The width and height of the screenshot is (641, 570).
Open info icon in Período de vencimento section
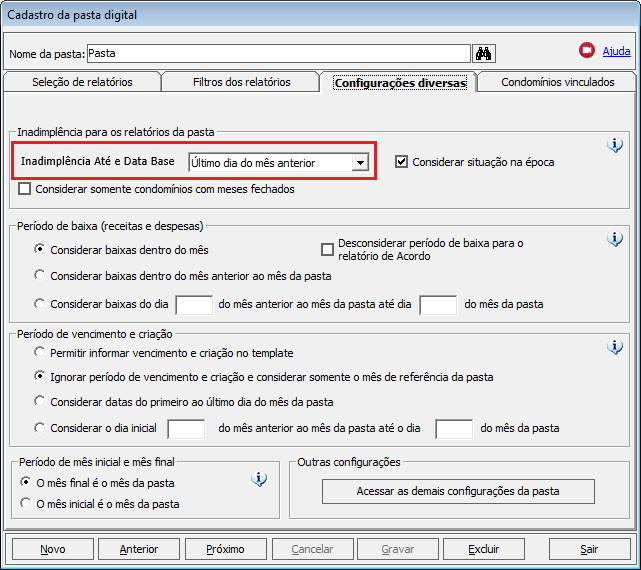615,347
